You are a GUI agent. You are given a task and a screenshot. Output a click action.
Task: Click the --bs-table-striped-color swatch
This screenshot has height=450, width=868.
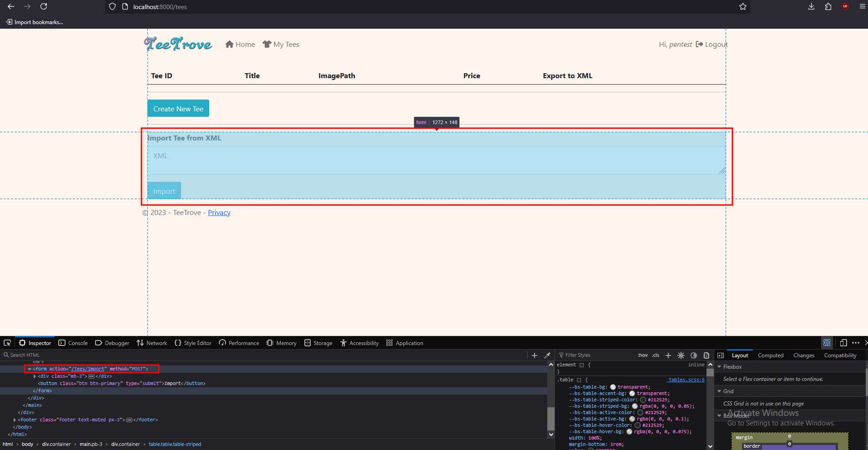click(643, 400)
